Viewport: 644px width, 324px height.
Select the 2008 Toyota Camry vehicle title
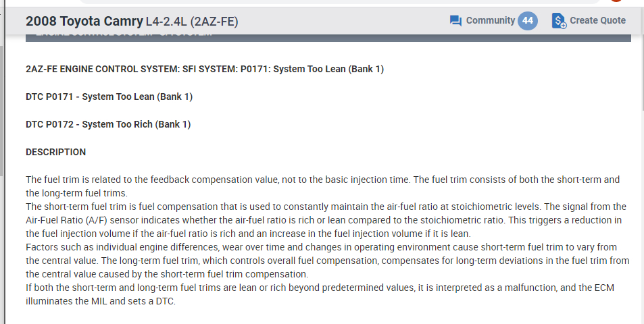pos(84,21)
